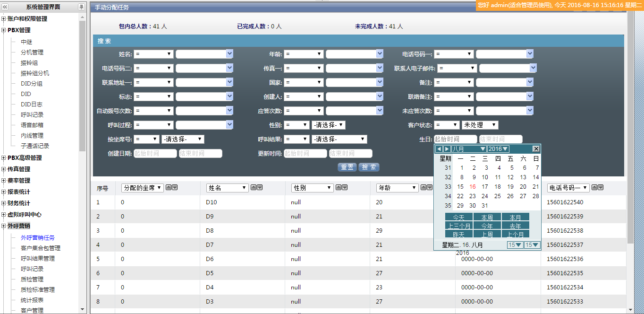This screenshot has height=314, width=644.
Task: Expand the 账户和权限管理 tree node
Action: click(4, 19)
